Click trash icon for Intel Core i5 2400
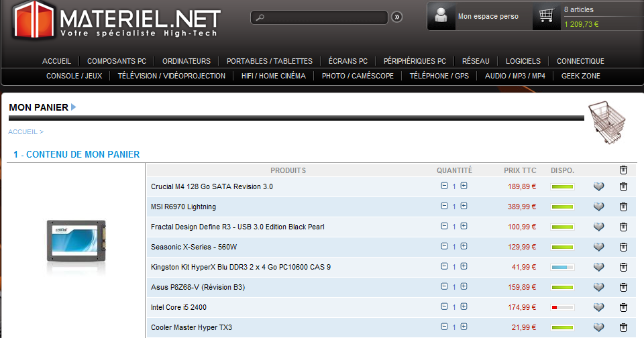Image resolution: width=644 pixels, height=338 pixels. [x=623, y=307]
